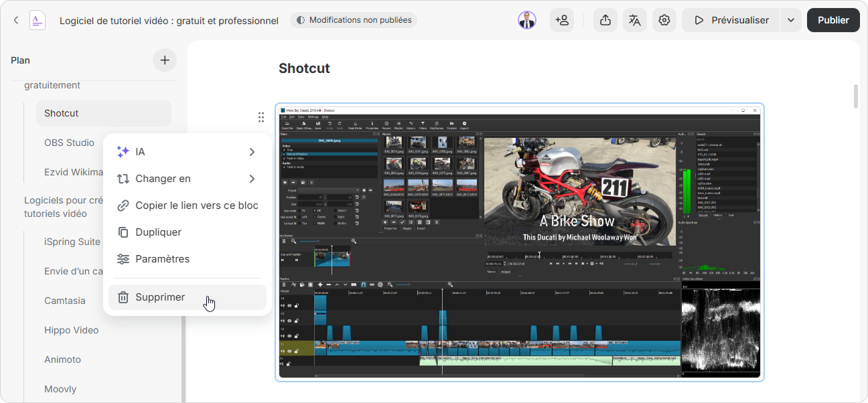Click the Publier button
868x403 pixels.
[833, 20]
